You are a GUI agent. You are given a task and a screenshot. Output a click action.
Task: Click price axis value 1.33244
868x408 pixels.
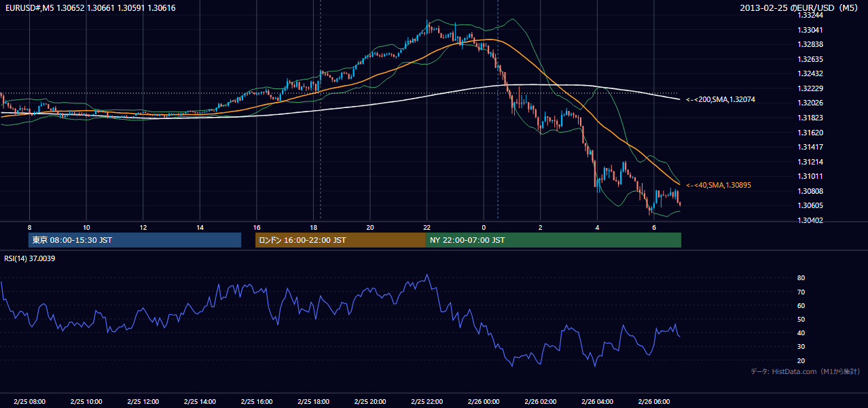pyautogui.click(x=812, y=15)
